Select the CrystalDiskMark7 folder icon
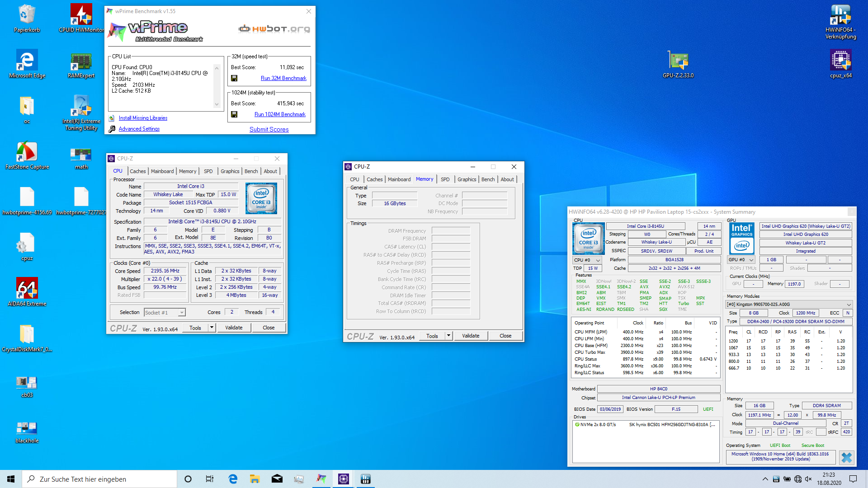 27,338
